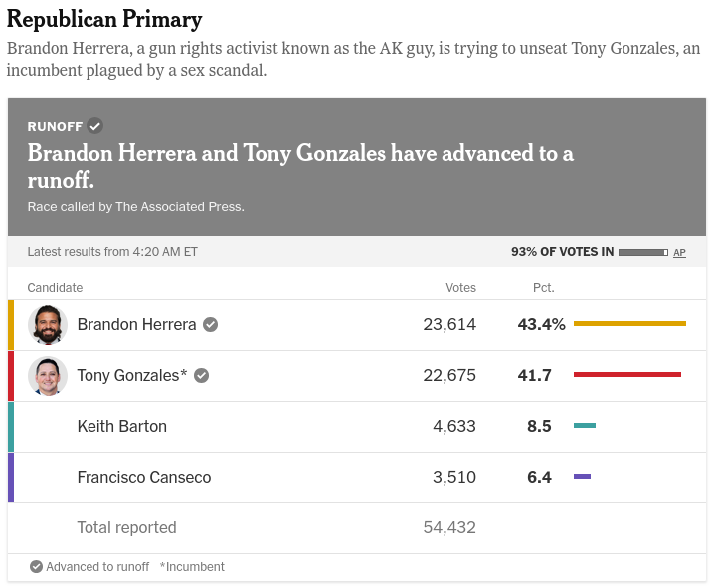Click Francisco Canseco's purple percentage bar

tap(582, 477)
